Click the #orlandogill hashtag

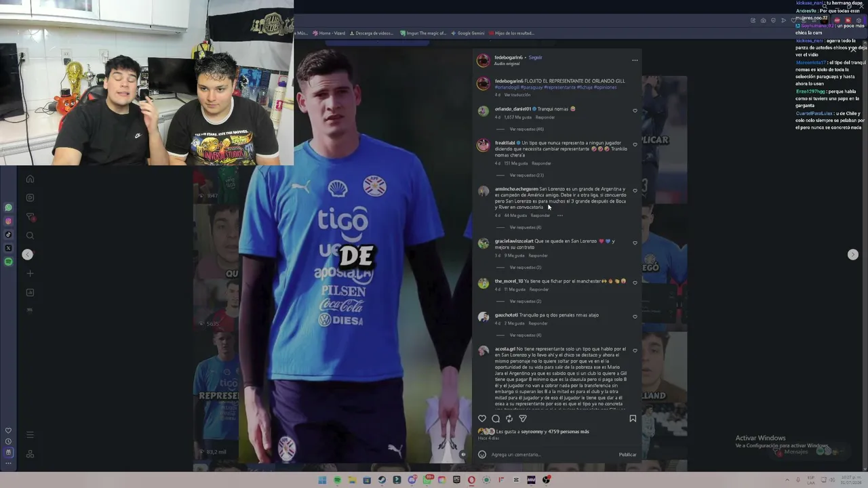click(506, 87)
